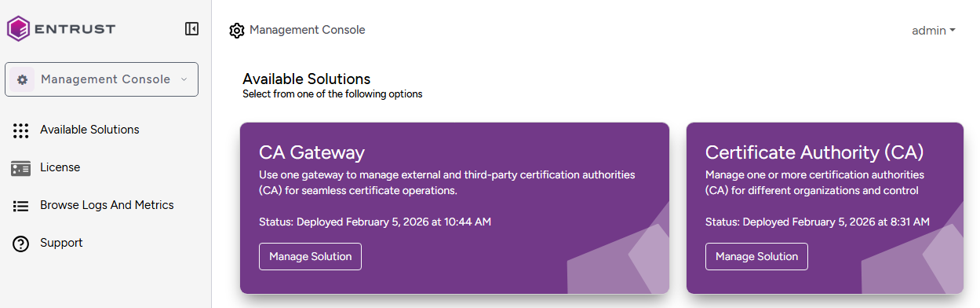The width and height of the screenshot is (980, 308).
Task: Click the Entrust hexagon logo
Action: point(19,29)
